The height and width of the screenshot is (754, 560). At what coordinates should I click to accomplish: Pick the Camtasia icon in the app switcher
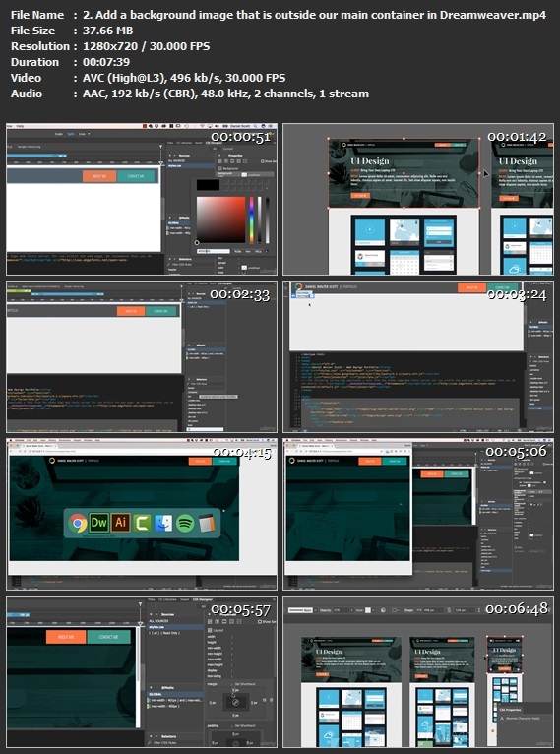point(143,523)
